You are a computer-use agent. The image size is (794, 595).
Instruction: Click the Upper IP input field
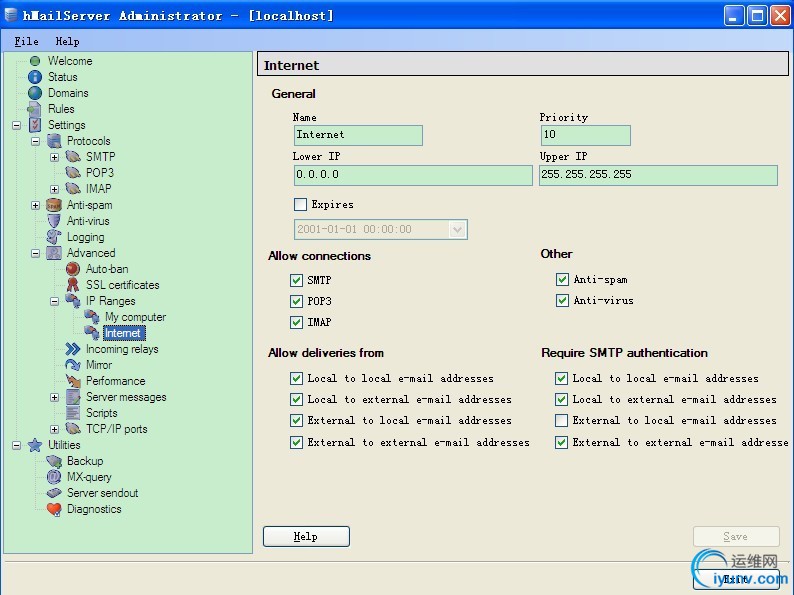point(658,175)
